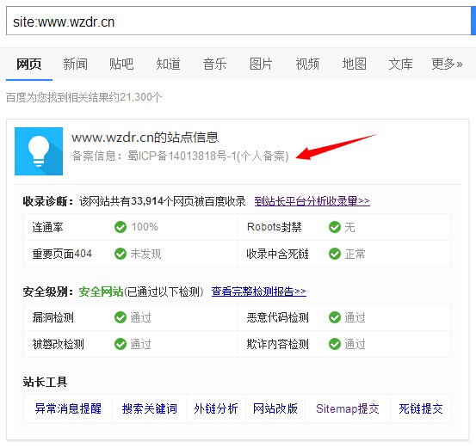Click the 通过 value beside 被篡改检测
The height and width of the screenshot is (448, 476).
point(140,344)
